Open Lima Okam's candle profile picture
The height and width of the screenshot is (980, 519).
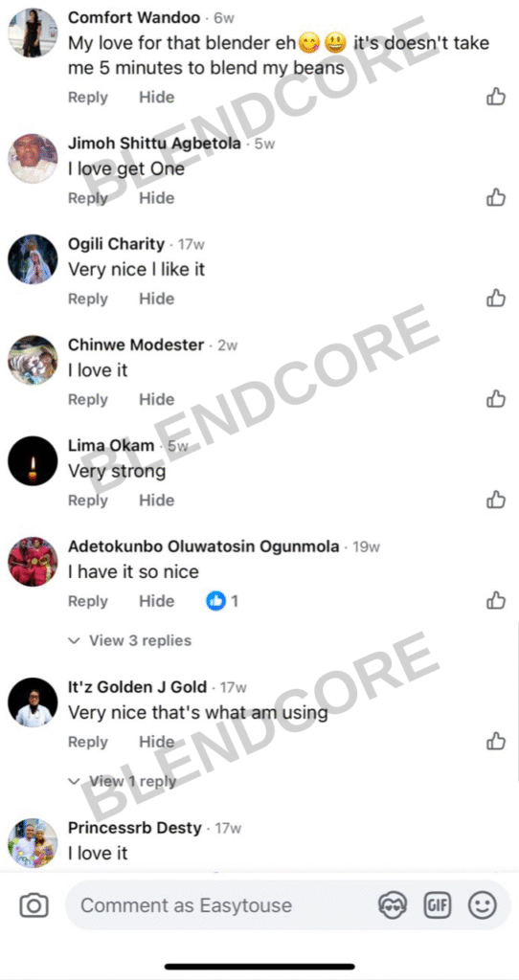(33, 460)
